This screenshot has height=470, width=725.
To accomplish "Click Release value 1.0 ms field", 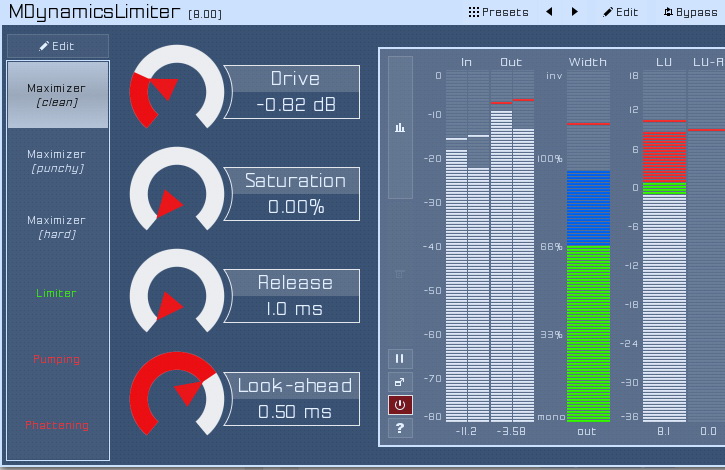I will (x=296, y=309).
